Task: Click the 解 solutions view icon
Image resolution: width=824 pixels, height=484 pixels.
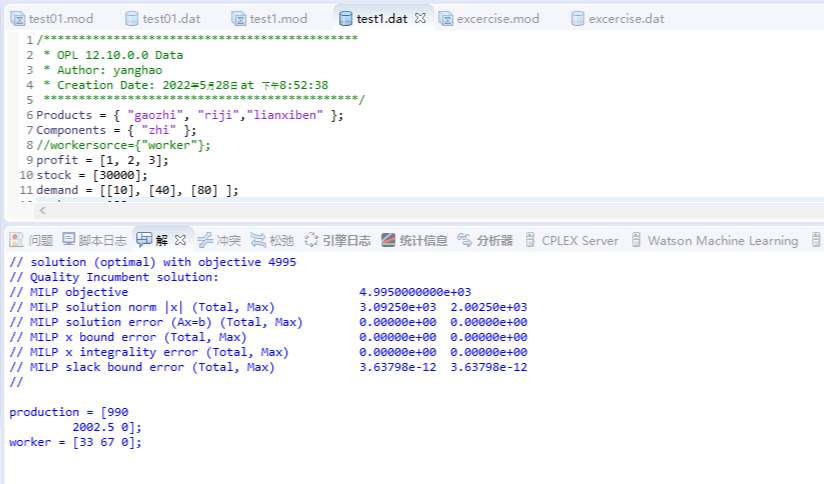Action: coord(144,240)
